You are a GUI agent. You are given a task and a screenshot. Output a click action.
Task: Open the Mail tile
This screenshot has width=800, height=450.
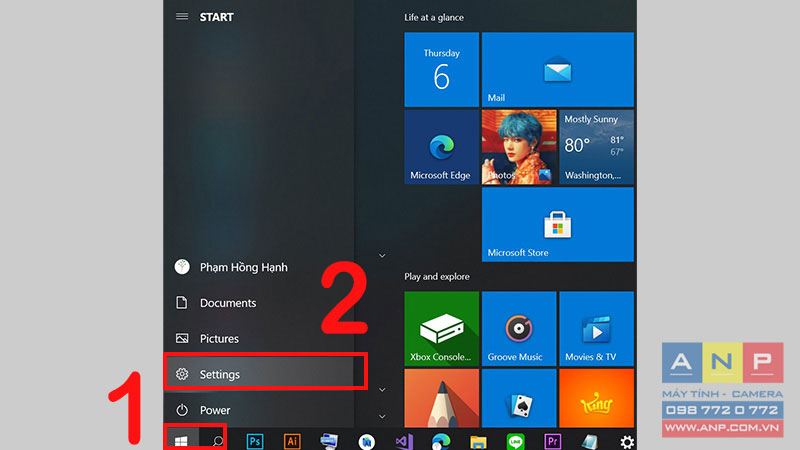tap(558, 69)
